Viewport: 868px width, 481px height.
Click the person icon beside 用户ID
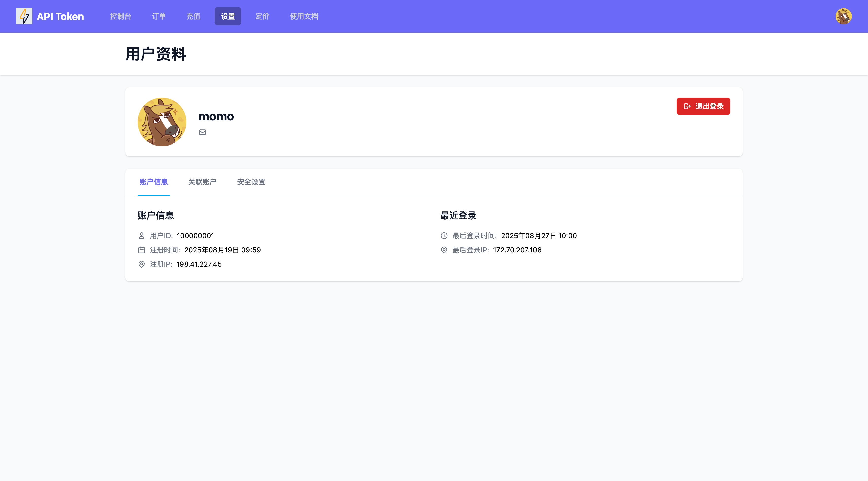point(142,236)
